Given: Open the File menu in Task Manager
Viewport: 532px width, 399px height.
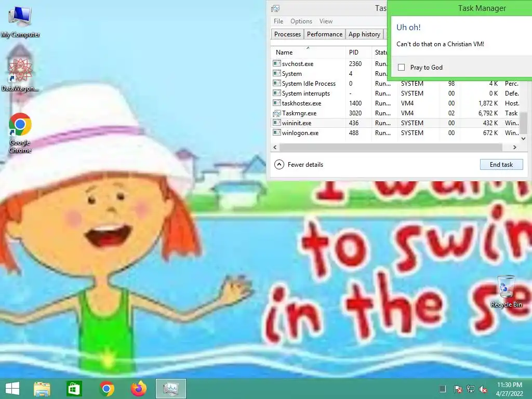Looking at the screenshot, I should (278, 21).
